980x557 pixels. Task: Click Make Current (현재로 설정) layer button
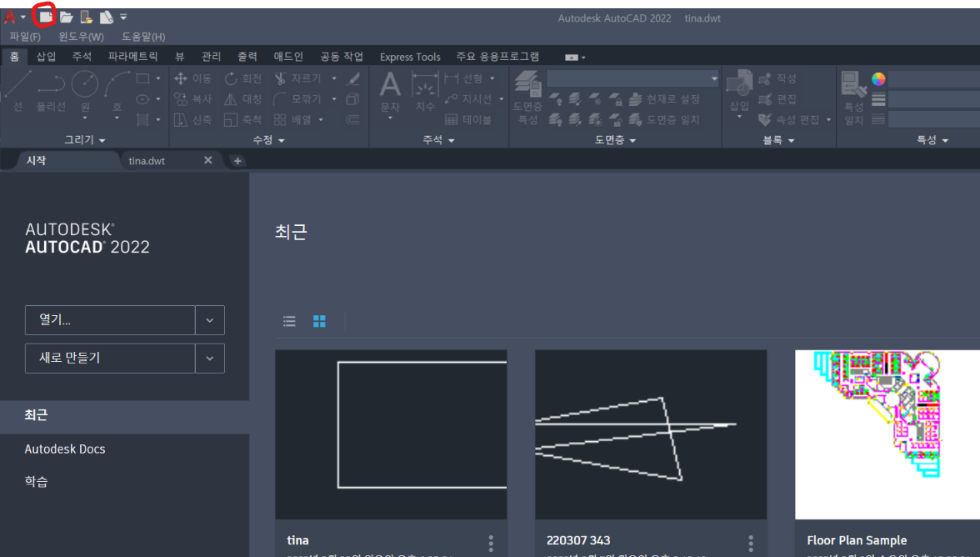point(664,98)
